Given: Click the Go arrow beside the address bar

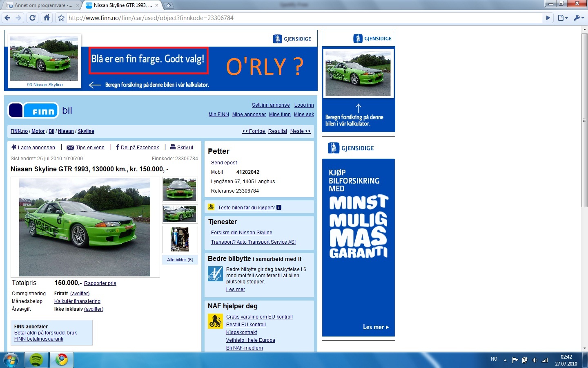Looking at the screenshot, I should coord(548,18).
